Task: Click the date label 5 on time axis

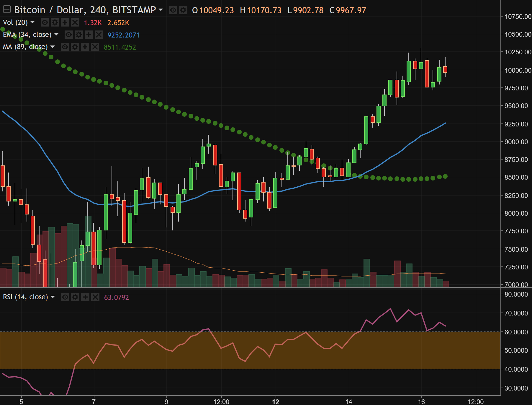Action: point(21,401)
